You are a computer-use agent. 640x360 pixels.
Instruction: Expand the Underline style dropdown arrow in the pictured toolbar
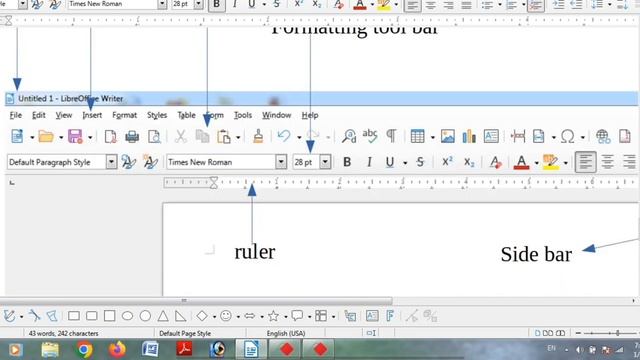(405, 163)
